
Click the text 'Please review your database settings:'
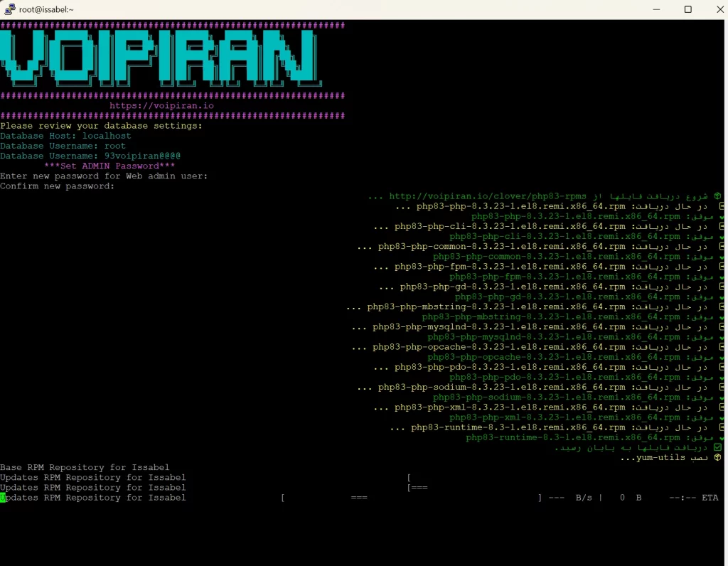pos(101,126)
